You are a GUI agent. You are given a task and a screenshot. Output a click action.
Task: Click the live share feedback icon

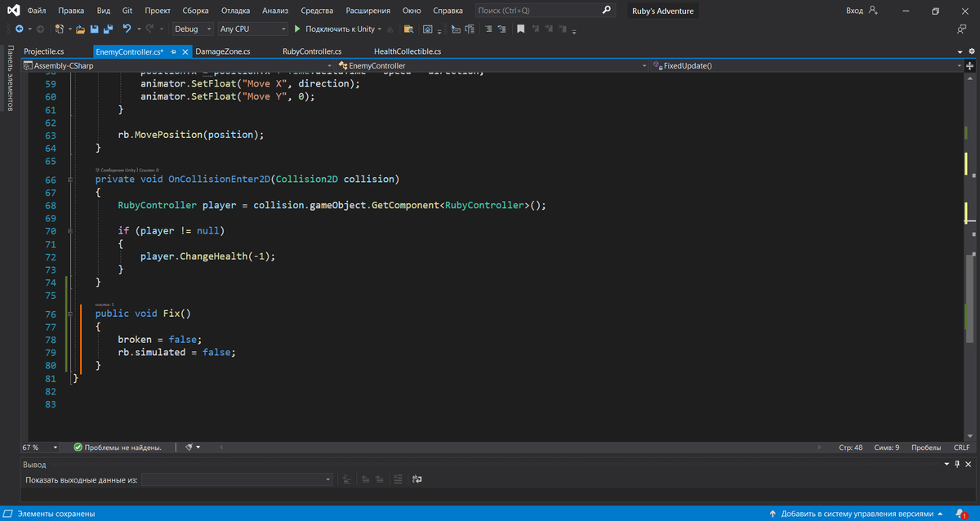click(x=961, y=29)
